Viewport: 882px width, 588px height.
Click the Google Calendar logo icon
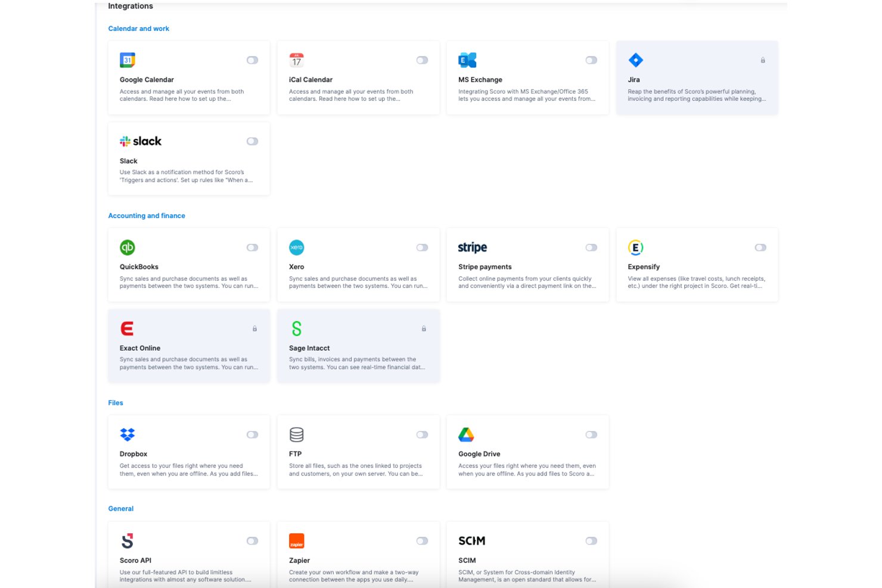pos(128,60)
